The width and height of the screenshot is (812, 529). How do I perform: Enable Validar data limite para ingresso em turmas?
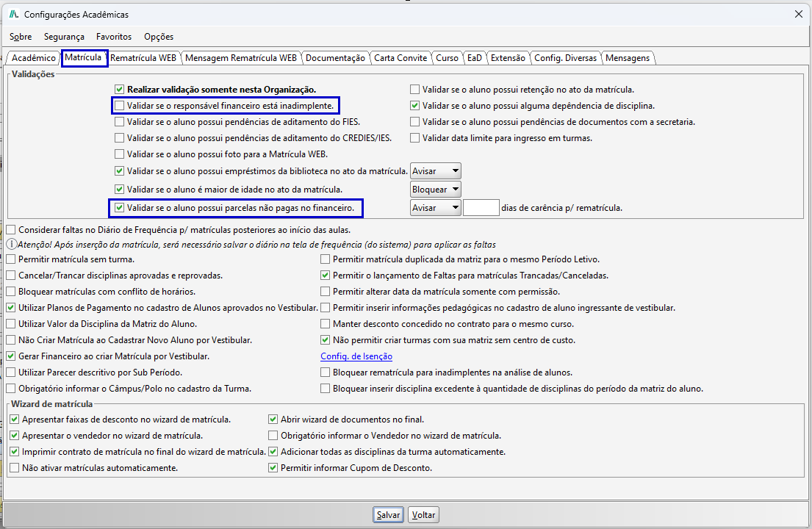coord(414,138)
